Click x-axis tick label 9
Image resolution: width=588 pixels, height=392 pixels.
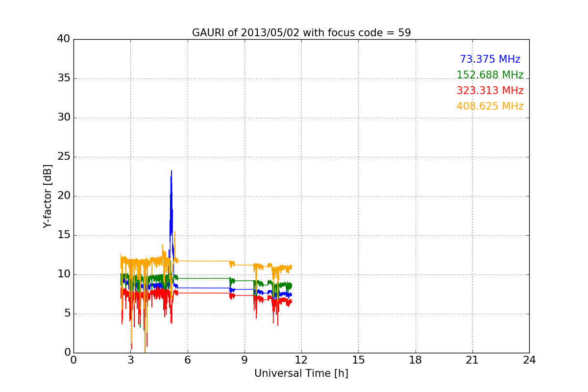click(x=244, y=360)
